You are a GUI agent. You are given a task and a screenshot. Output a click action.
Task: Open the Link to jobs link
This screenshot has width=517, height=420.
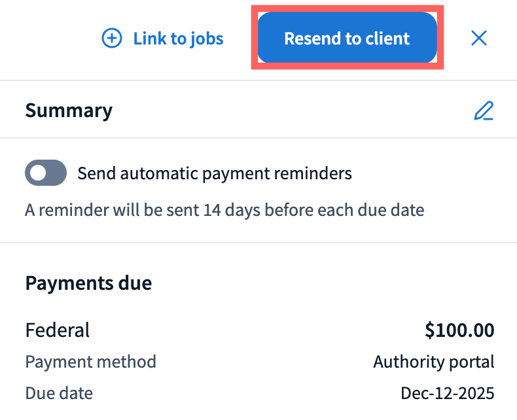pyautogui.click(x=178, y=39)
